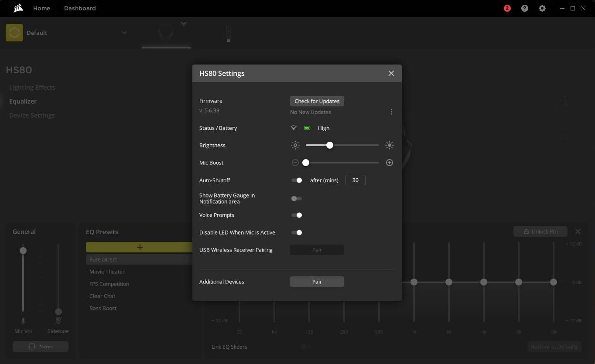Click the Default profile hexagon icon
The width and height of the screenshot is (595, 364).
(x=14, y=33)
